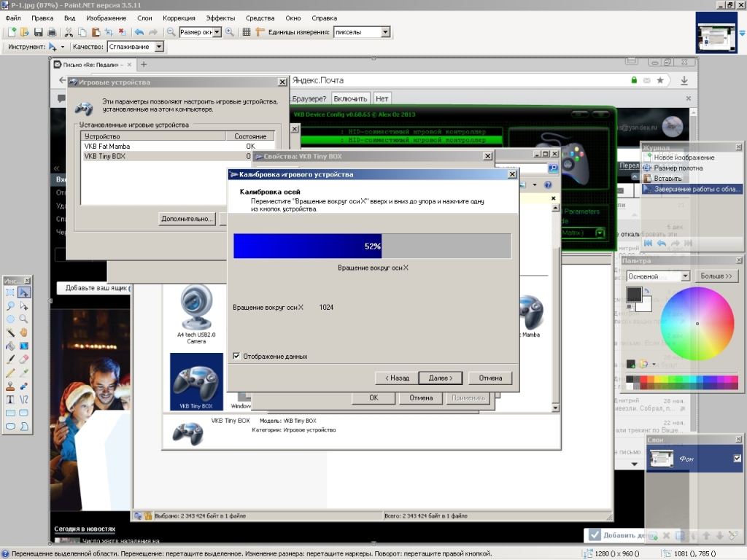Toggle the rulers toolbar icon
747x560 pixels.
pos(260,32)
